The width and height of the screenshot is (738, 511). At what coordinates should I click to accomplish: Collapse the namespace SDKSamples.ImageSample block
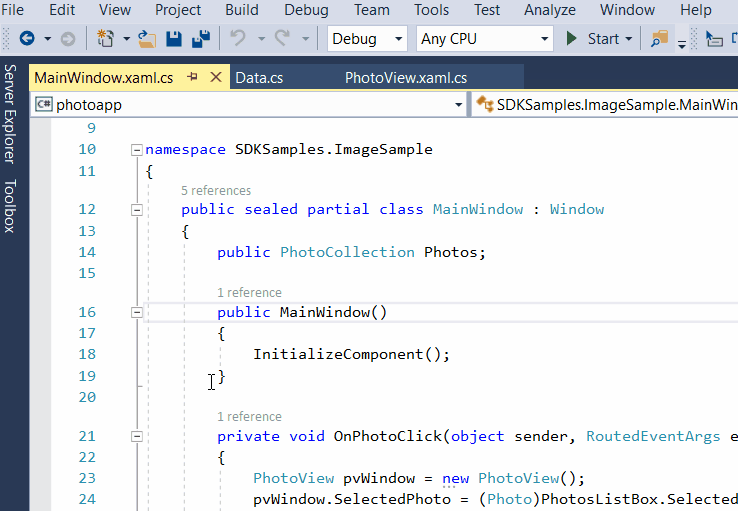(136, 150)
